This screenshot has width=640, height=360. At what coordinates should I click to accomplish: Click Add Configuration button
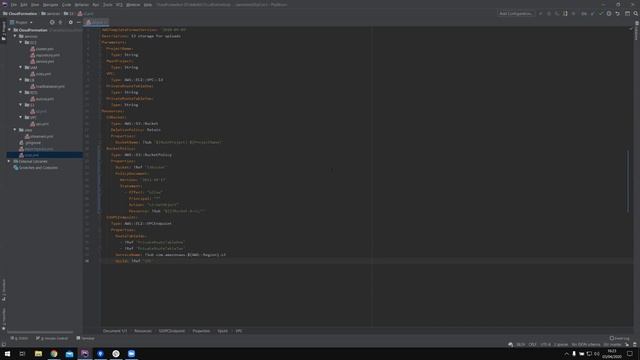pyautogui.click(x=516, y=13)
